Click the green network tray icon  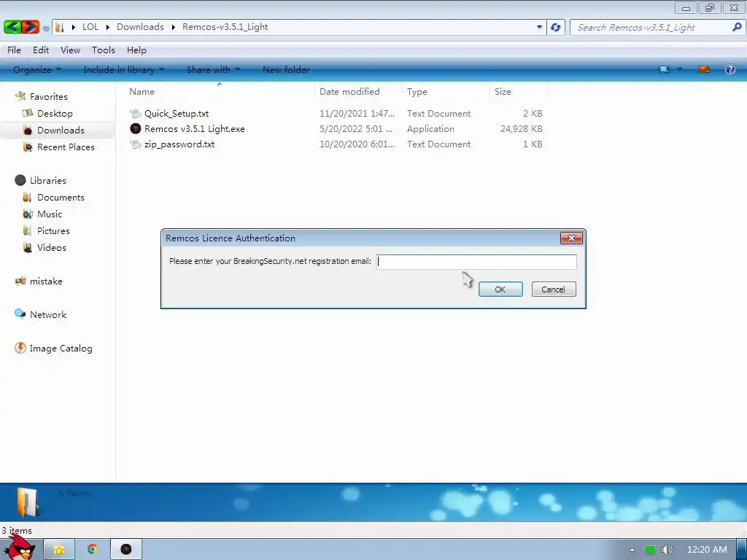(650, 550)
